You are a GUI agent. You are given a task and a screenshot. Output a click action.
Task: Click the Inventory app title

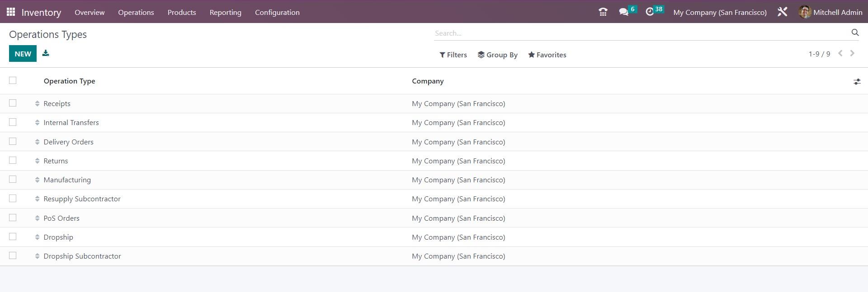coord(41,12)
